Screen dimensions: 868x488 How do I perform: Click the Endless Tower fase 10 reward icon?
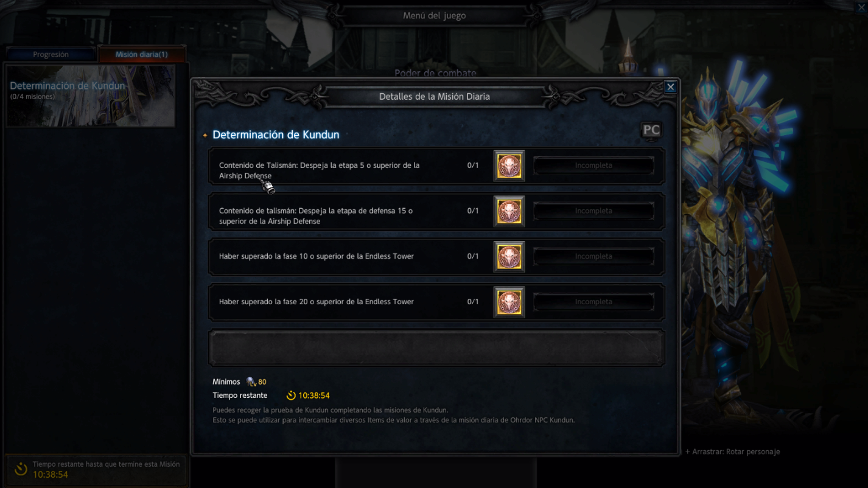(x=509, y=257)
